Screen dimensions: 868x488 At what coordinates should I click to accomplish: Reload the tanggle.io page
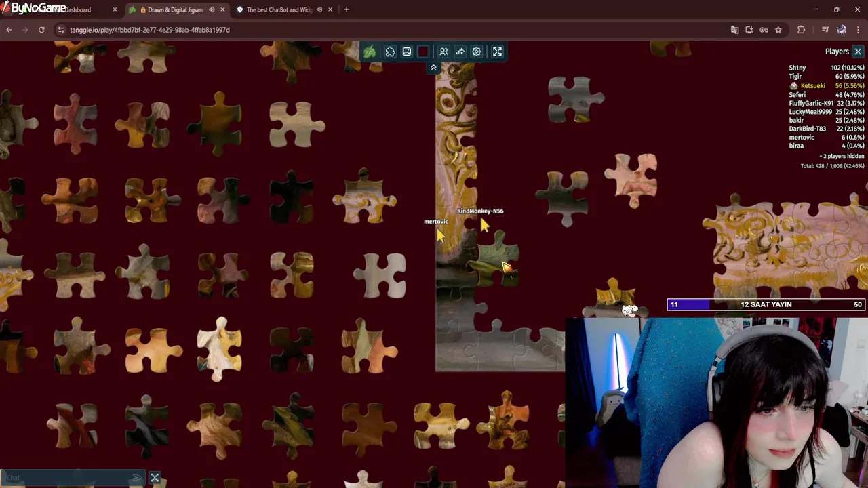tap(41, 30)
